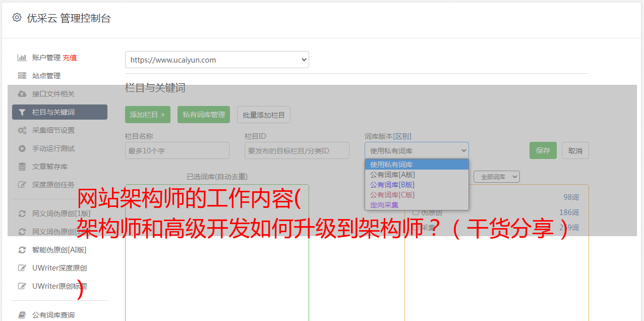Open 文章暂存库 via its database icon
Viewport: 644px width, 321px height.
coord(22,167)
